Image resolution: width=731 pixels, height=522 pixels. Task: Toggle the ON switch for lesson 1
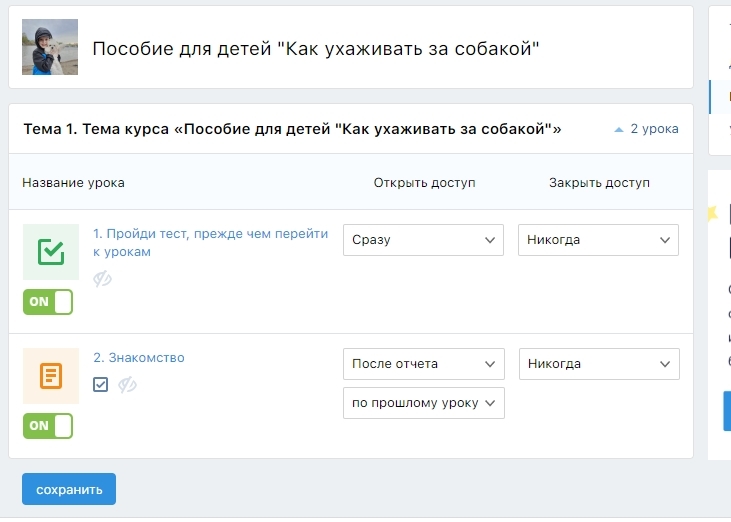(x=48, y=302)
